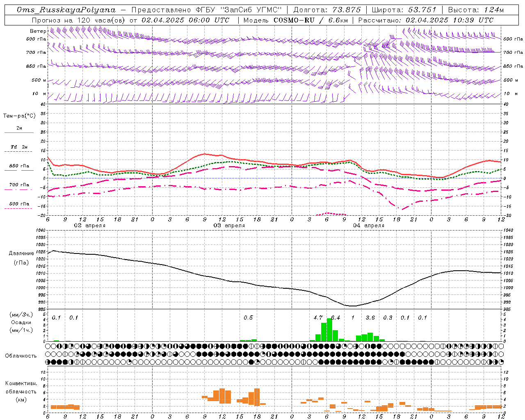Click the 'Осадки' precipitation label

pos(21,322)
